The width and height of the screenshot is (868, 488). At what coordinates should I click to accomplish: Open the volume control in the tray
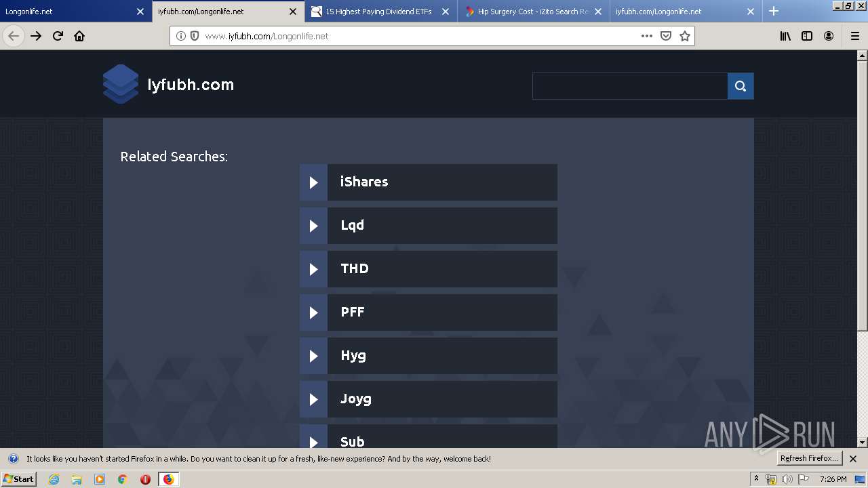[787, 479]
